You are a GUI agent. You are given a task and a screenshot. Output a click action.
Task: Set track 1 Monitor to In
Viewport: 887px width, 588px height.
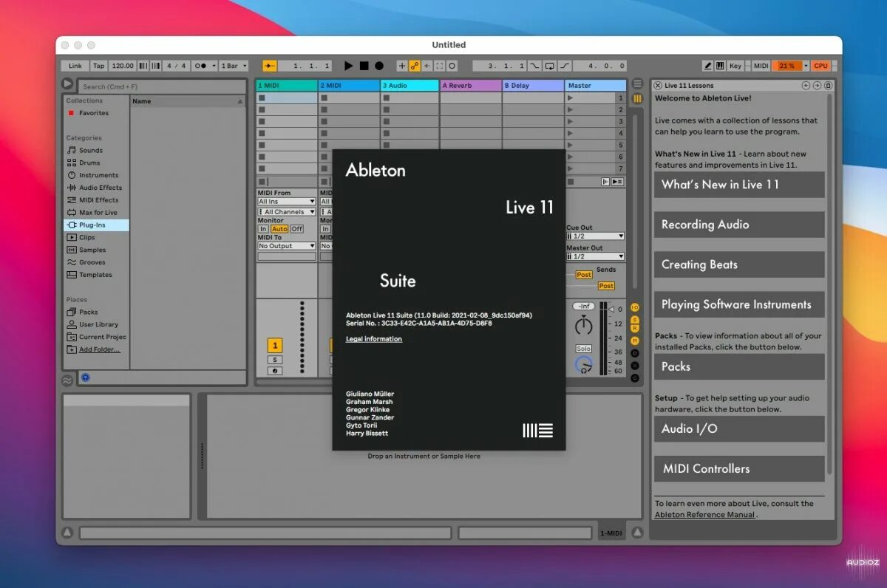[262, 229]
